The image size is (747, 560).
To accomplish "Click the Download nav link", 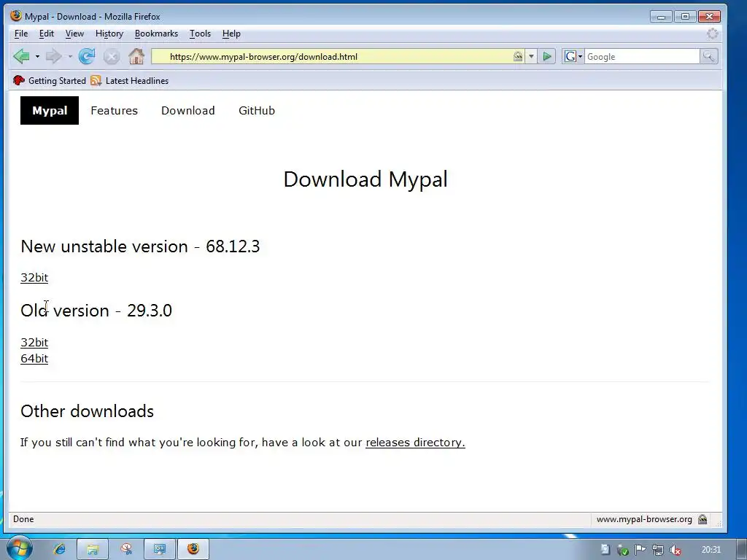I will point(187,111).
